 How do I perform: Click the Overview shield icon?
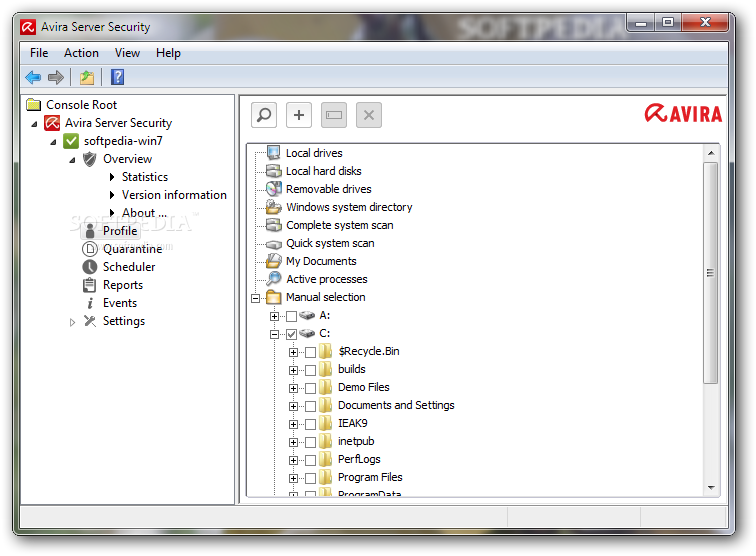tap(90, 159)
